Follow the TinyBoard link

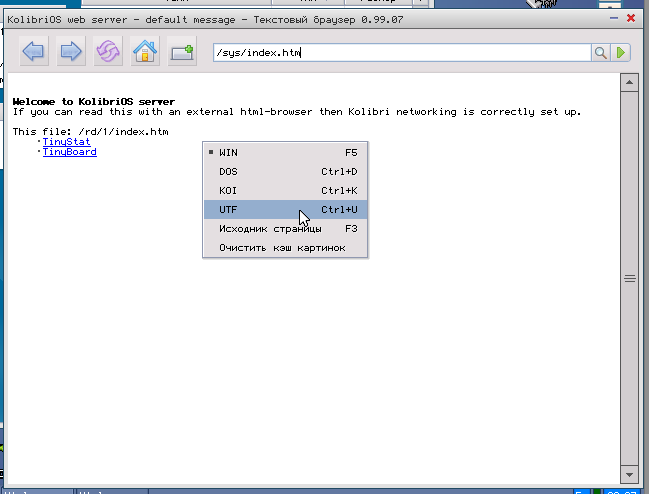click(69, 152)
